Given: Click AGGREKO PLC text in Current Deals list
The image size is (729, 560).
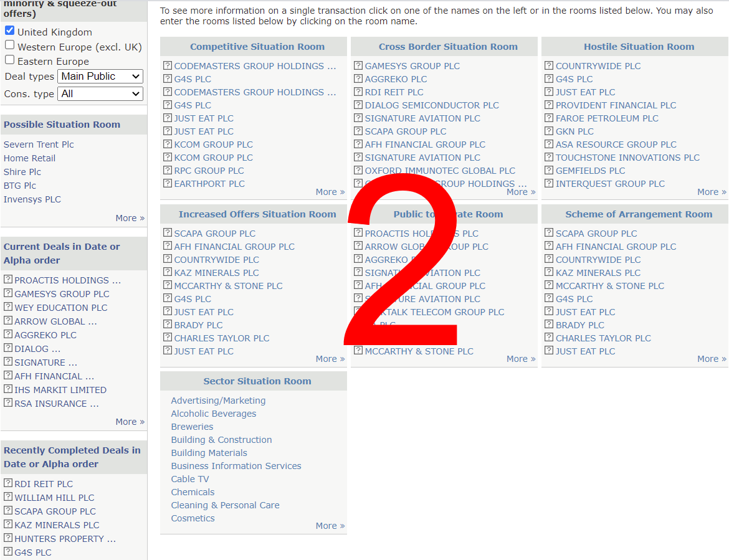Looking at the screenshot, I should tap(45, 335).
